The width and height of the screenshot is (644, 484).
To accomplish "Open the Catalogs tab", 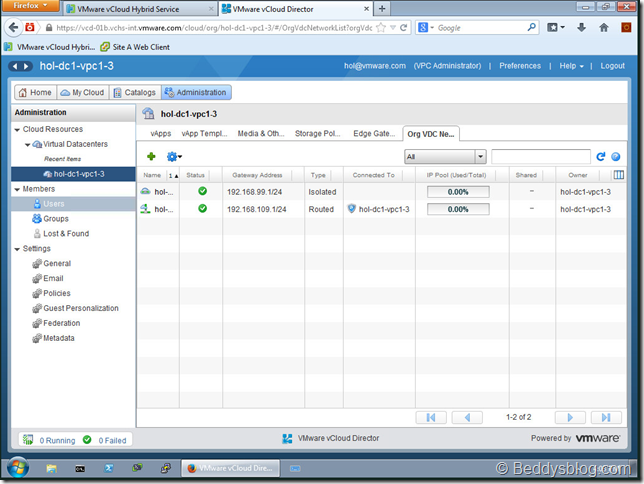I will (x=135, y=92).
